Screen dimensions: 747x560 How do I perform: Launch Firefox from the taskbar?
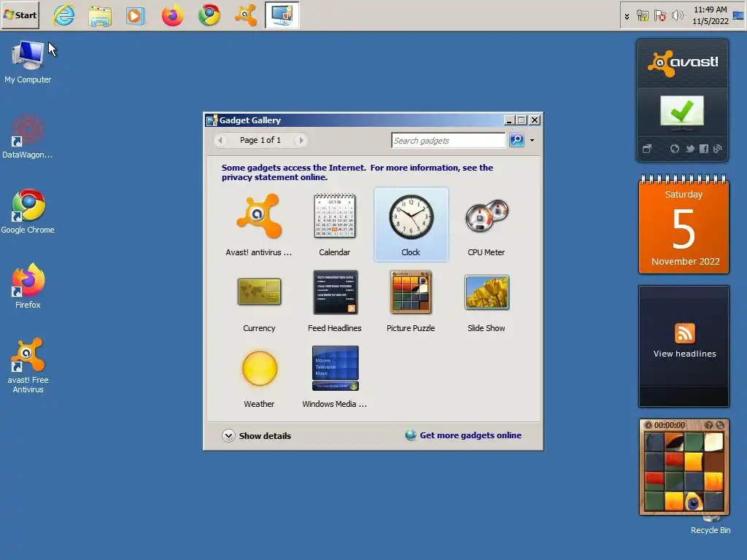tap(172, 15)
